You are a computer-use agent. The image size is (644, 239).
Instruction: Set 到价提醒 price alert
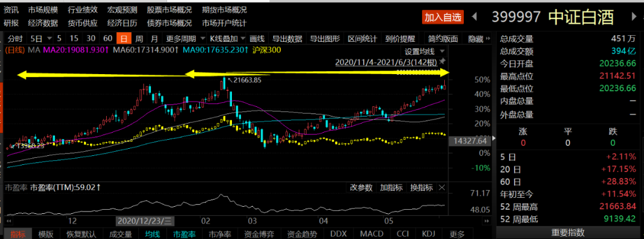click(400, 39)
